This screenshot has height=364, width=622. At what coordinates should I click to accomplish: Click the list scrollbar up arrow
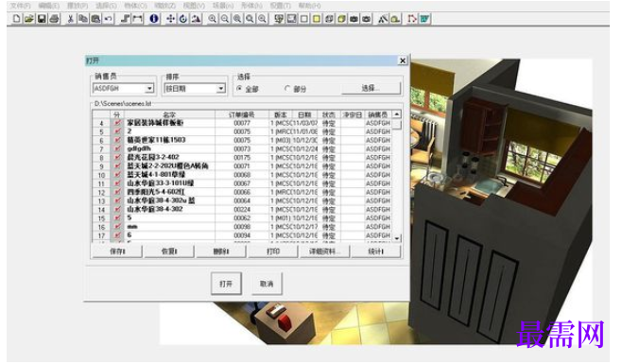(397, 114)
